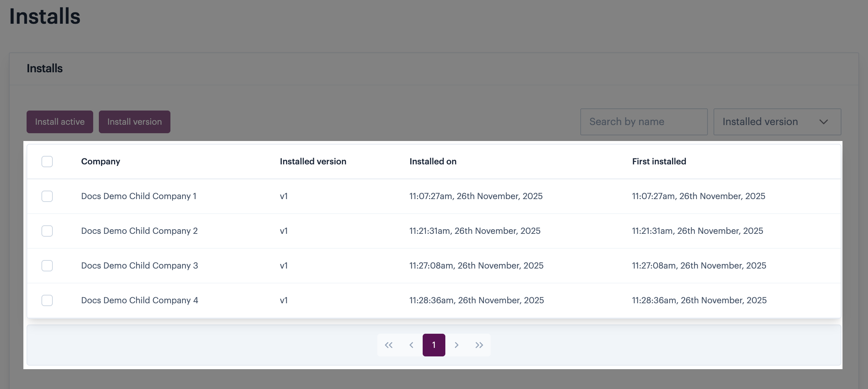Focus the Search by name field
This screenshot has width=868, height=389.
pyautogui.click(x=644, y=122)
